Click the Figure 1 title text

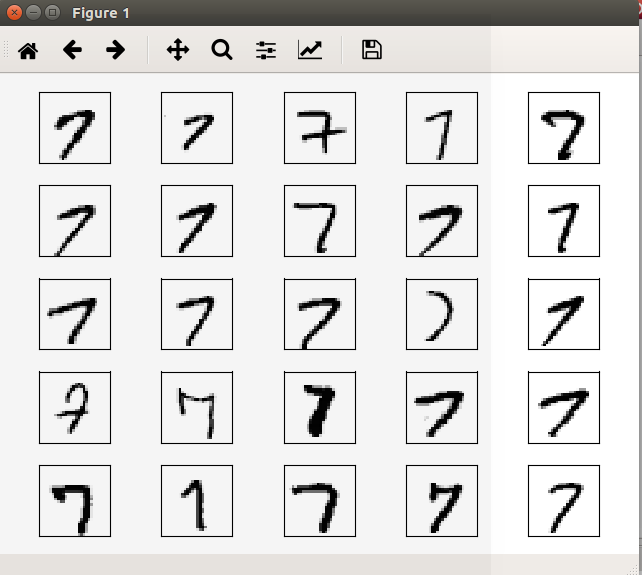coord(101,13)
